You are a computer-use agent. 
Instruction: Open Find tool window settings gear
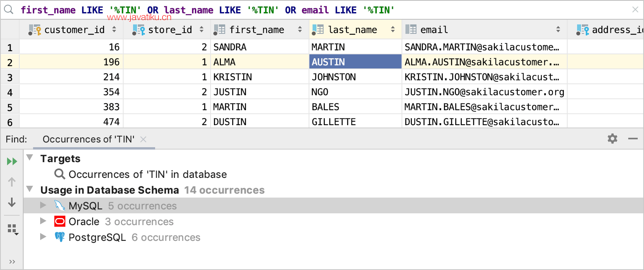point(613,139)
